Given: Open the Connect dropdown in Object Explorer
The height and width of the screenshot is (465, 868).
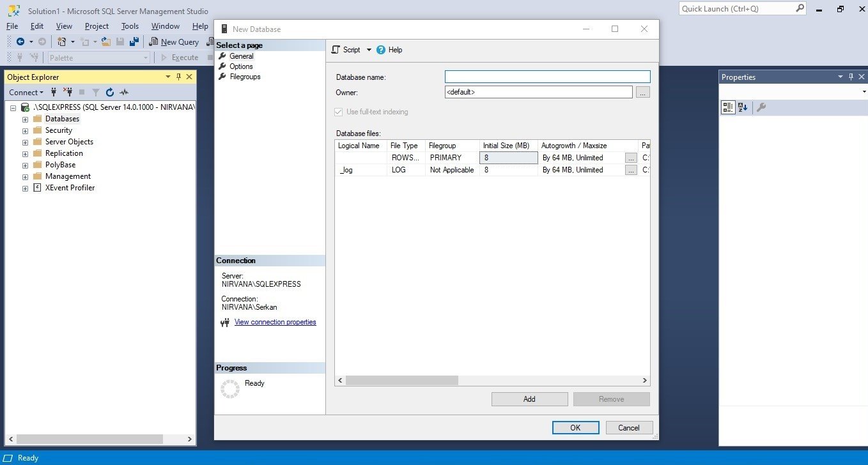Looking at the screenshot, I should tap(26, 92).
